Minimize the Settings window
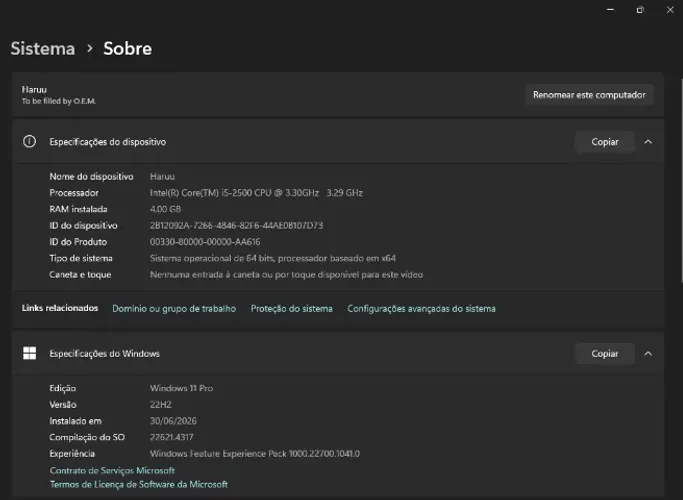 coord(610,10)
